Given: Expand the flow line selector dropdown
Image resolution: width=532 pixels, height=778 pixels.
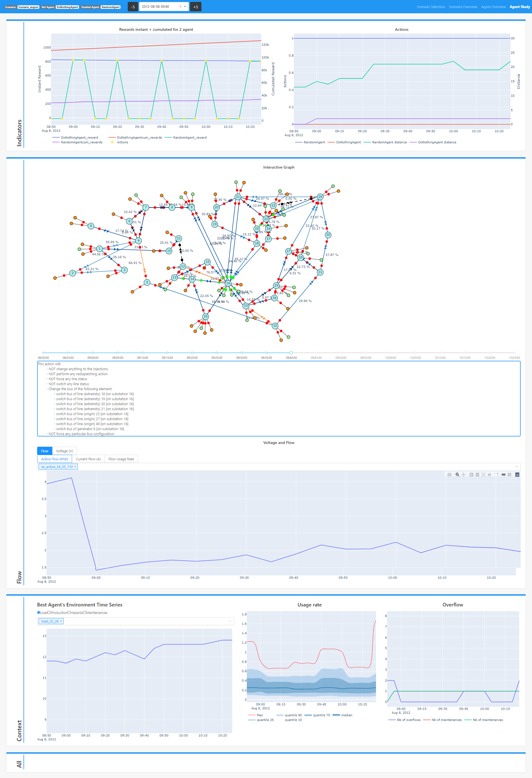Looking at the screenshot, I should pyautogui.click(x=516, y=467).
